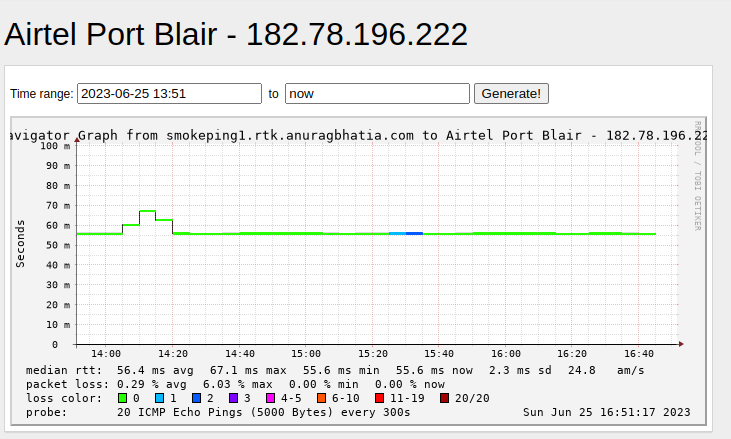Click the '70 m' y-axis label

[x=58, y=206]
